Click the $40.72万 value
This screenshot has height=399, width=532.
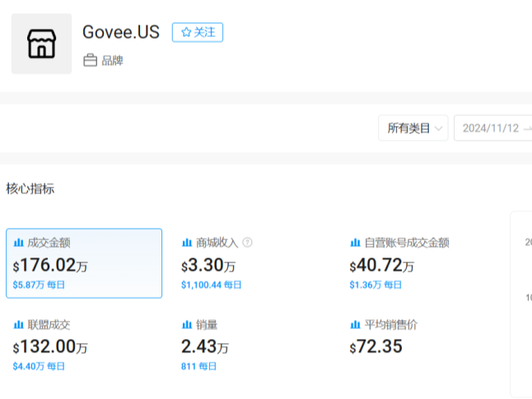[x=381, y=265]
